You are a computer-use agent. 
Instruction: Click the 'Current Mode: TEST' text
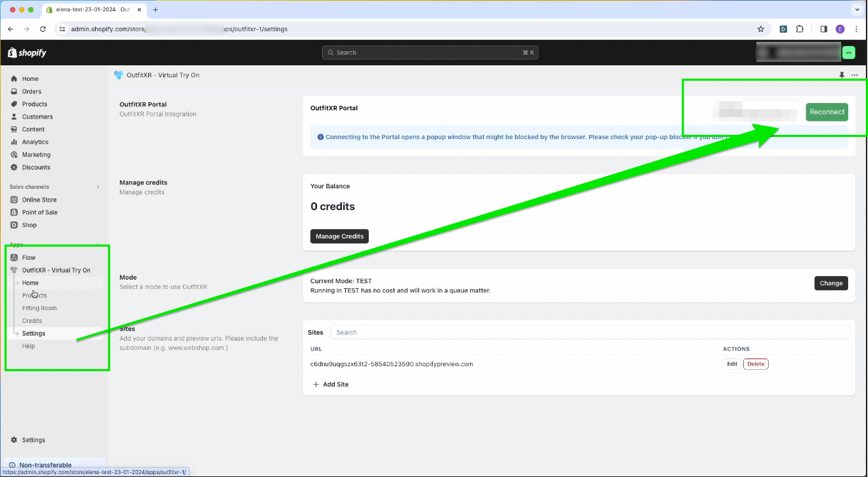click(341, 281)
